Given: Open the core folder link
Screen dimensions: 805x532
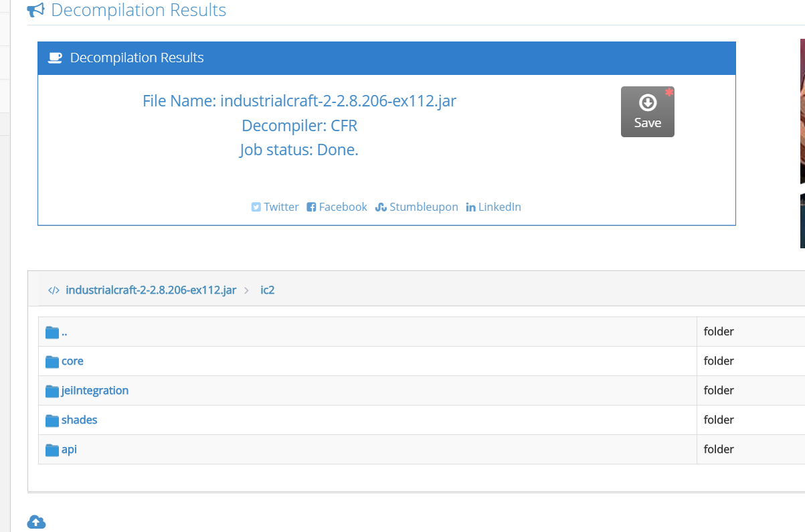Looking at the screenshot, I should tap(72, 361).
